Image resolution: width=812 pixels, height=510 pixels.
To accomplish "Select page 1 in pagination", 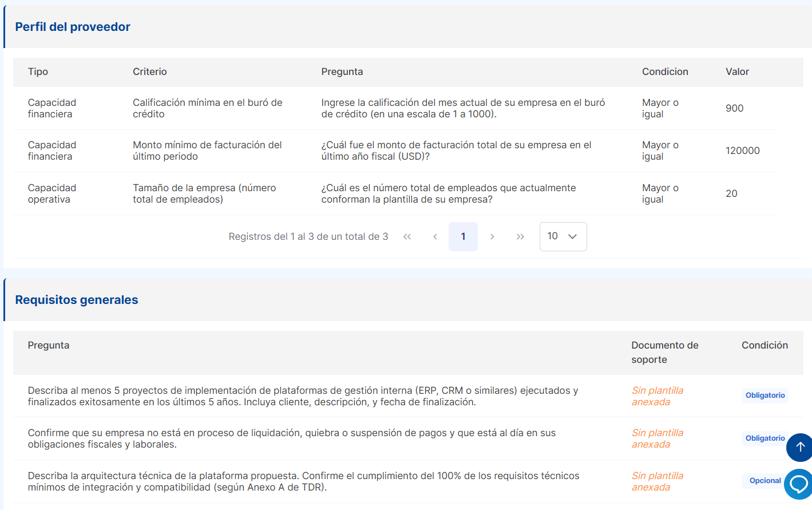I will 463,236.
